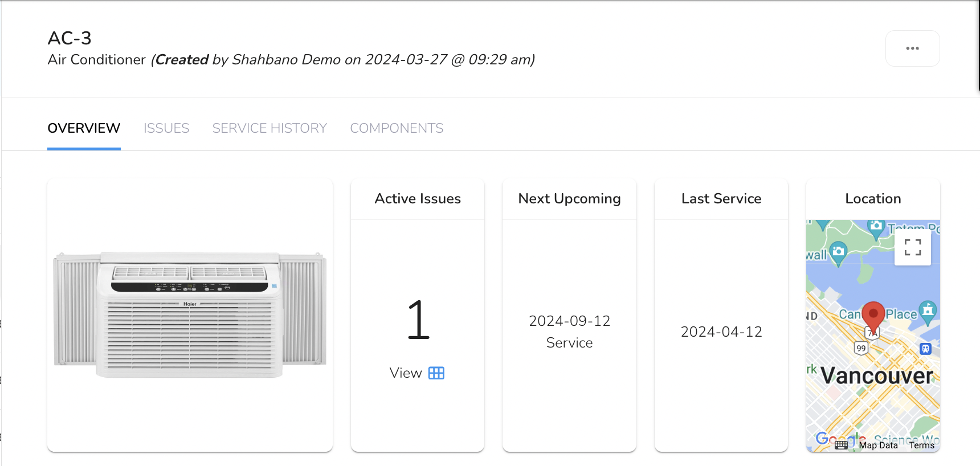
Task: Click the Location card heading
Action: coord(873,199)
